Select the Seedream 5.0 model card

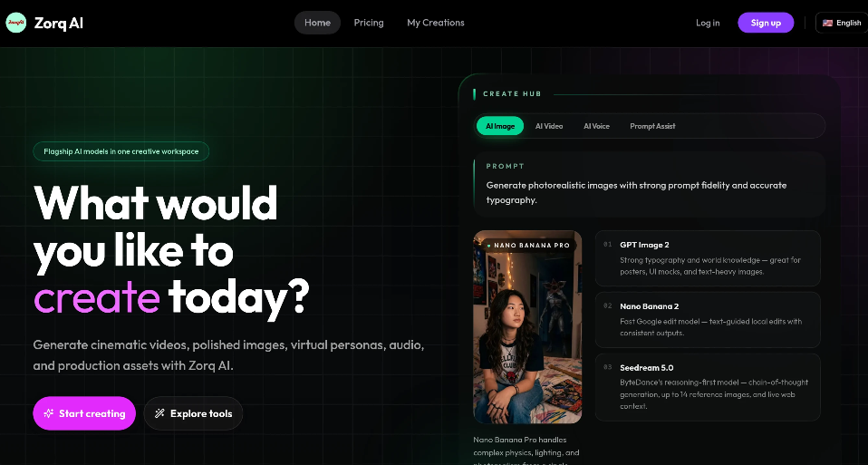coord(708,387)
